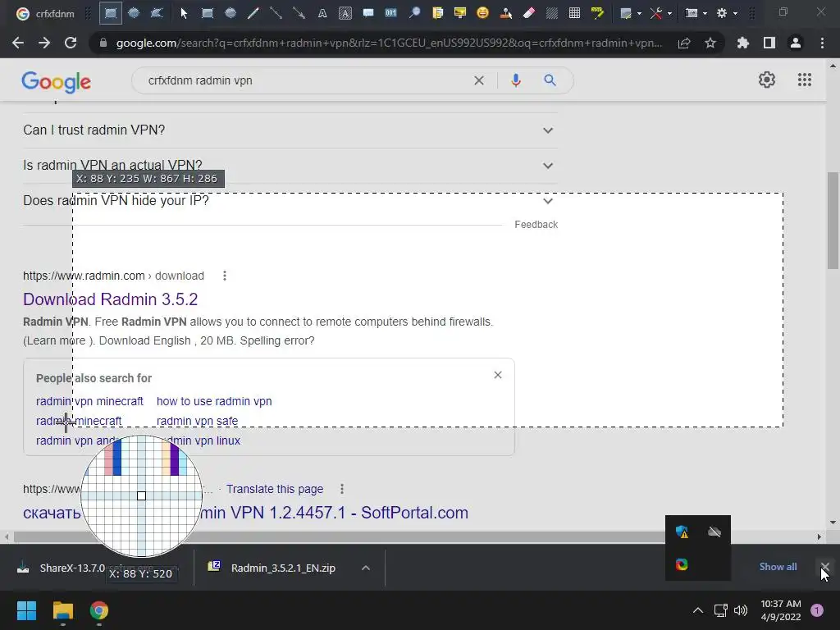The image size is (840, 630).
Task: Show all downloads
Action: click(778, 567)
